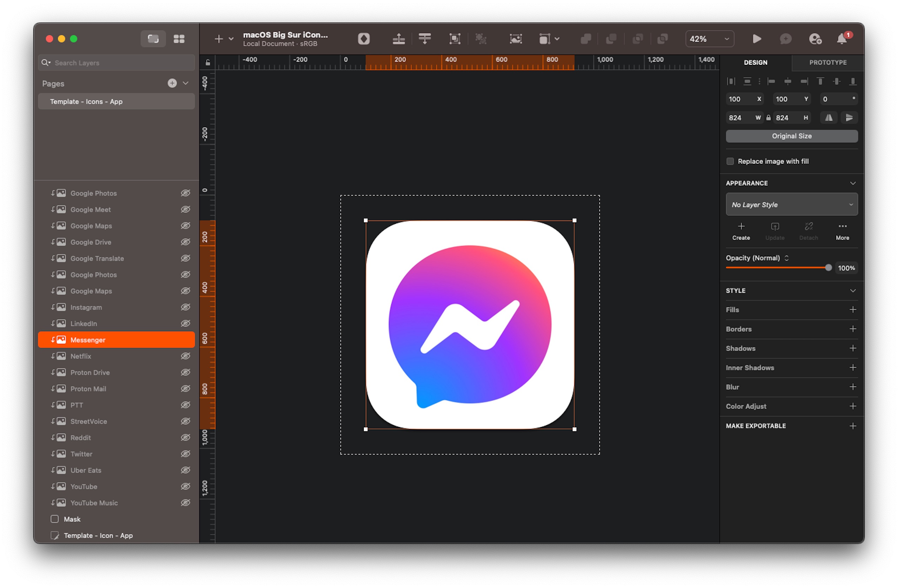The image size is (898, 588).
Task: Click the Edit image icon in toolbar
Action: (516, 39)
